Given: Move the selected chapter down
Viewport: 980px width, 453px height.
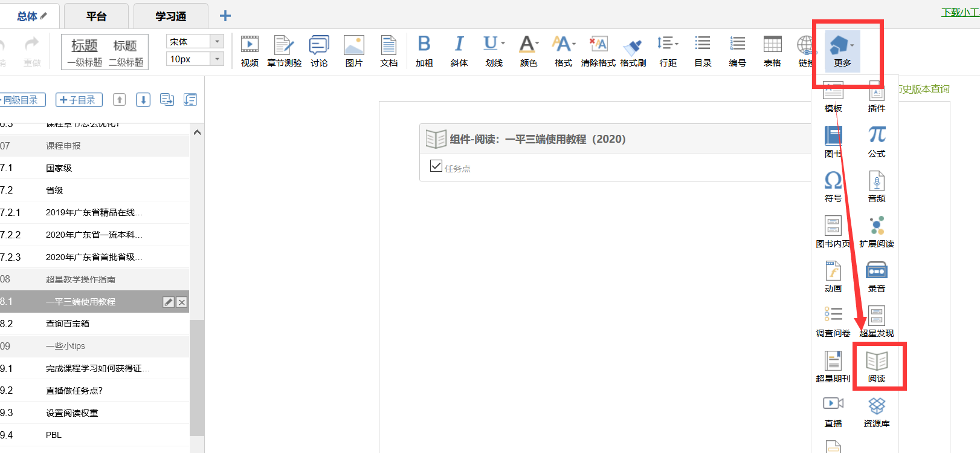Looking at the screenshot, I should pos(143,100).
